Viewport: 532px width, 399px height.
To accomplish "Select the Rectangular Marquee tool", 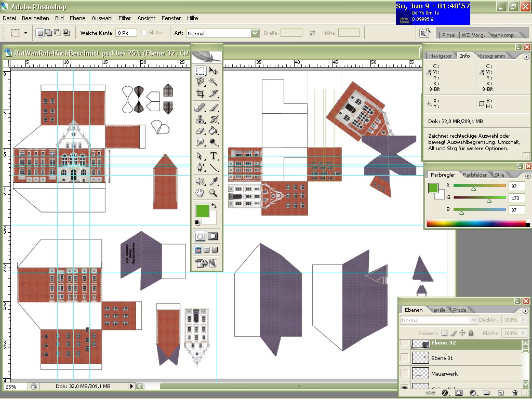I will (200, 71).
